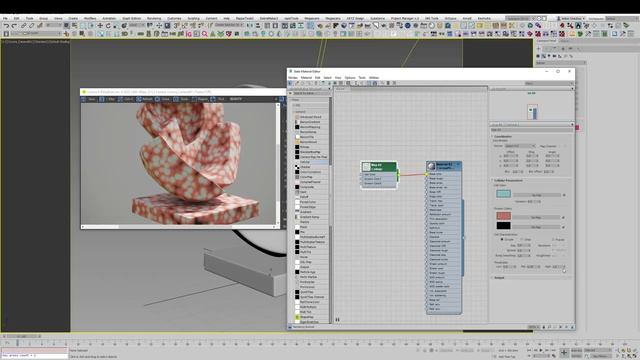The height and width of the screenshot is (360, 640).
Task: Toggle the red division color map checkbox
Action: [564, 218]
